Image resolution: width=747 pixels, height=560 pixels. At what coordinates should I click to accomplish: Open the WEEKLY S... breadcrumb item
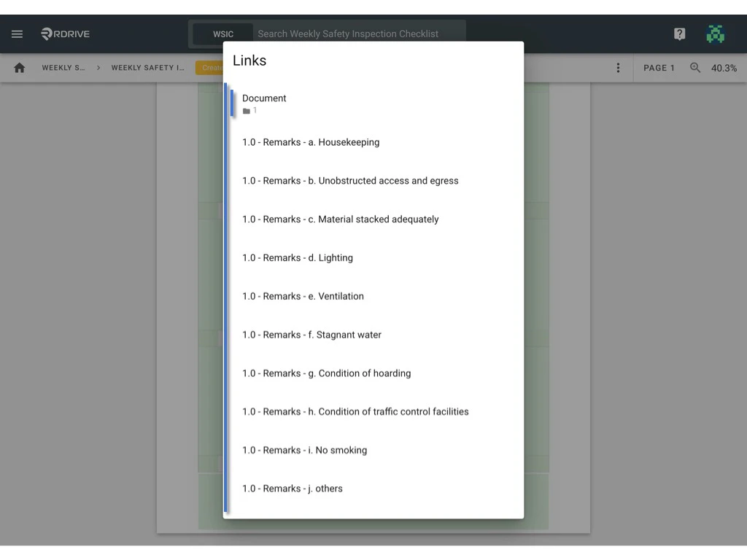63,67
